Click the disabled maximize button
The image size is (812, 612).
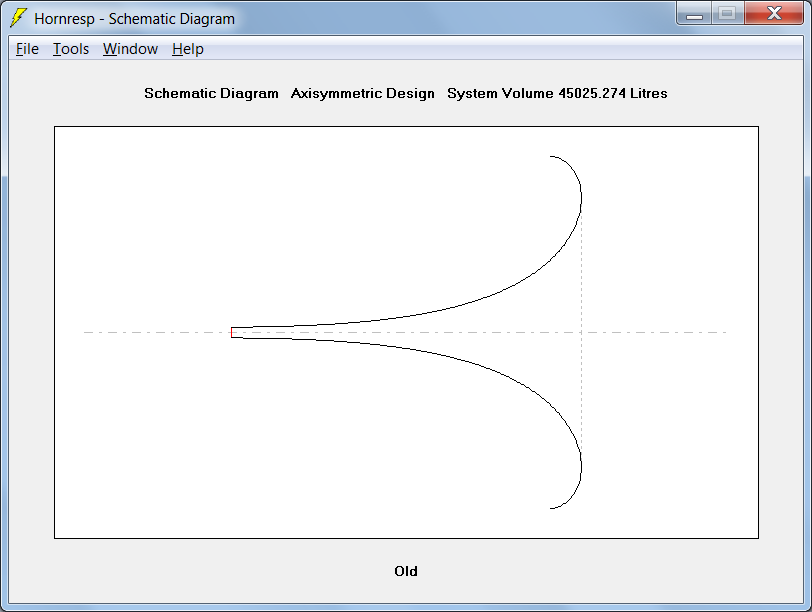point(728,13)
